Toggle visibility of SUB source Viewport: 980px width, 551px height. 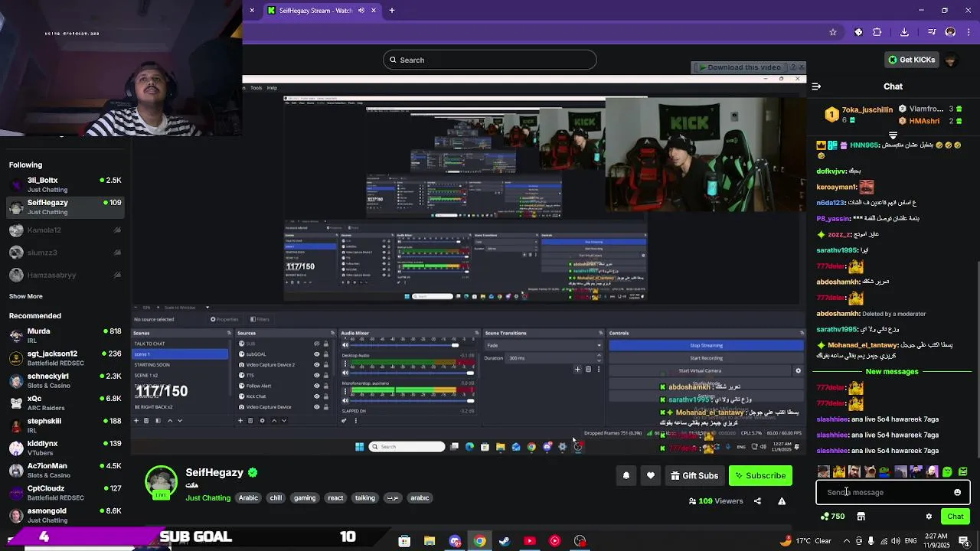point(316,344)
